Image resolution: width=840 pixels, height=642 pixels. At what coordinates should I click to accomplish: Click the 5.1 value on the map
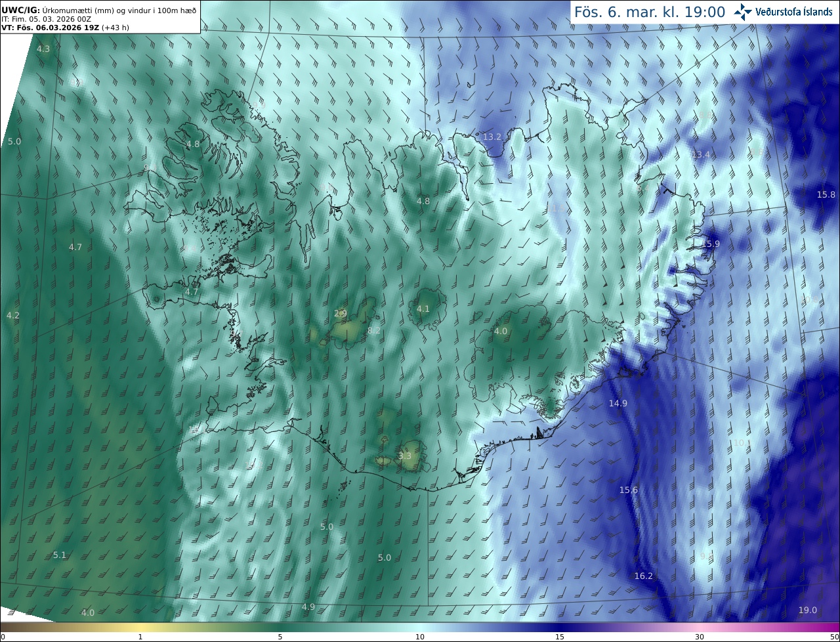[60, 555]
